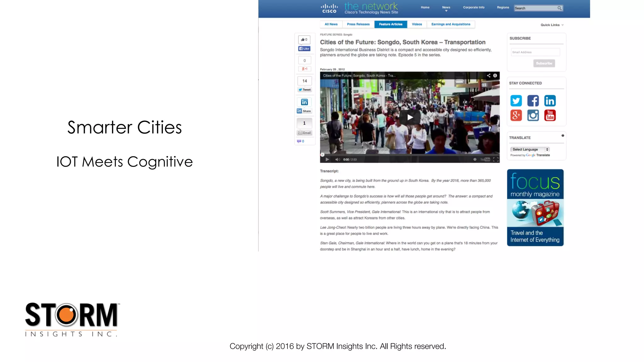Click the FEATURE SERIES: Songdo label

pos(336,35)
